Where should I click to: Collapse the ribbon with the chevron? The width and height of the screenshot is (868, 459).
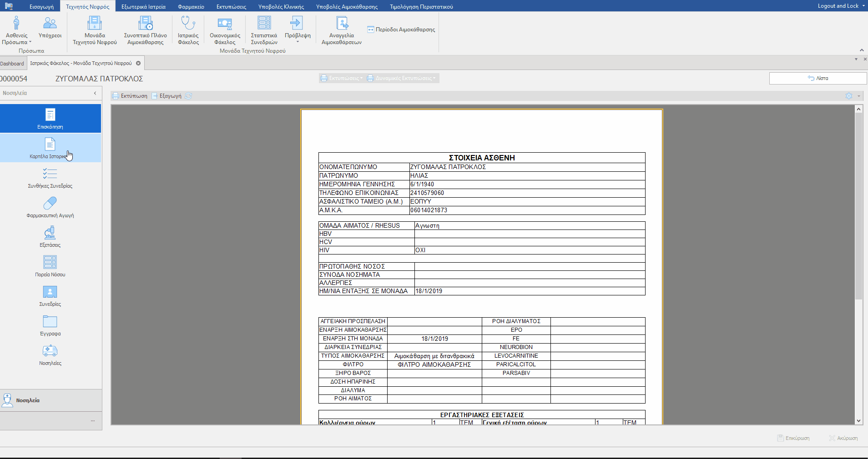coord(861,50)
